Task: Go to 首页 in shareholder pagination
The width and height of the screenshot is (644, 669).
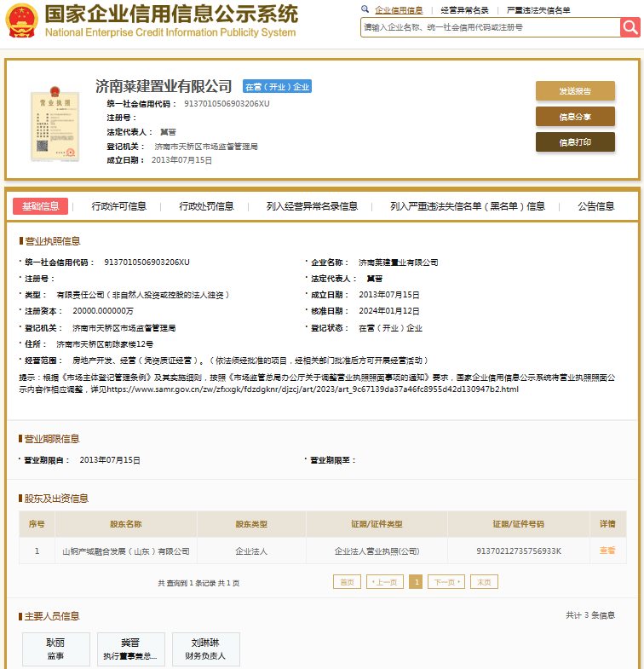Action: point(347,582)
